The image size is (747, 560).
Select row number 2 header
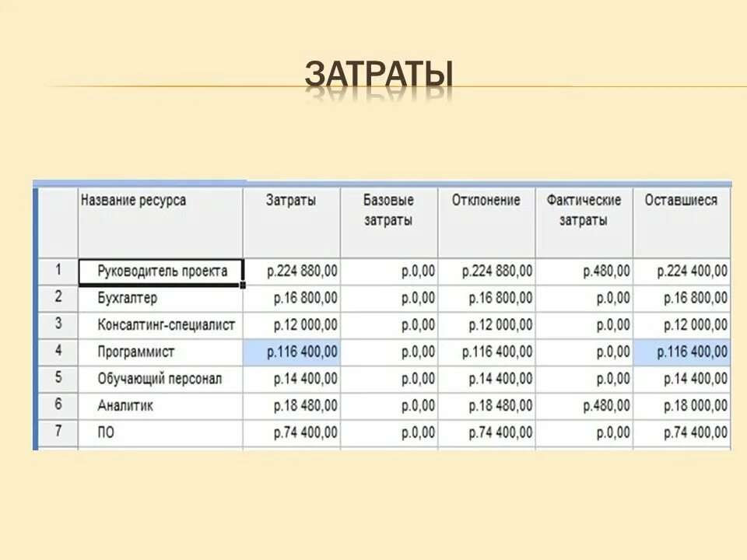tap(58, 299)
